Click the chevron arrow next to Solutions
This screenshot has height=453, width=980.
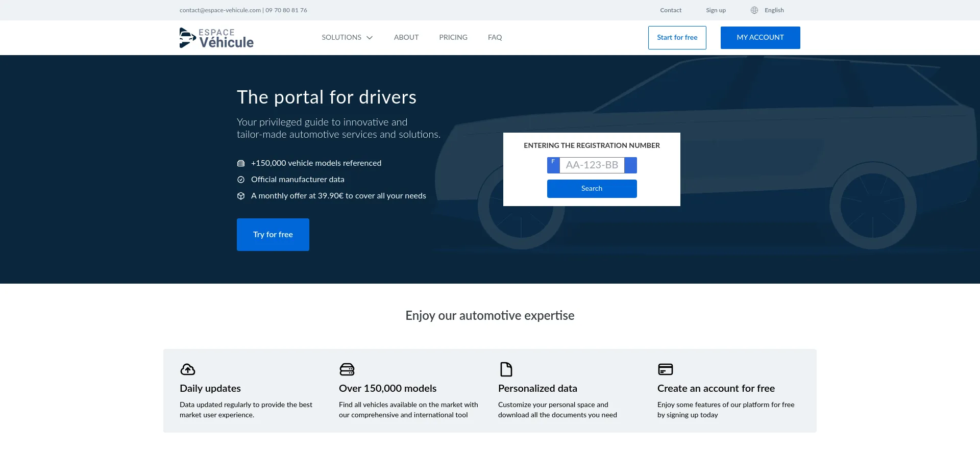[x=370, y=38]
